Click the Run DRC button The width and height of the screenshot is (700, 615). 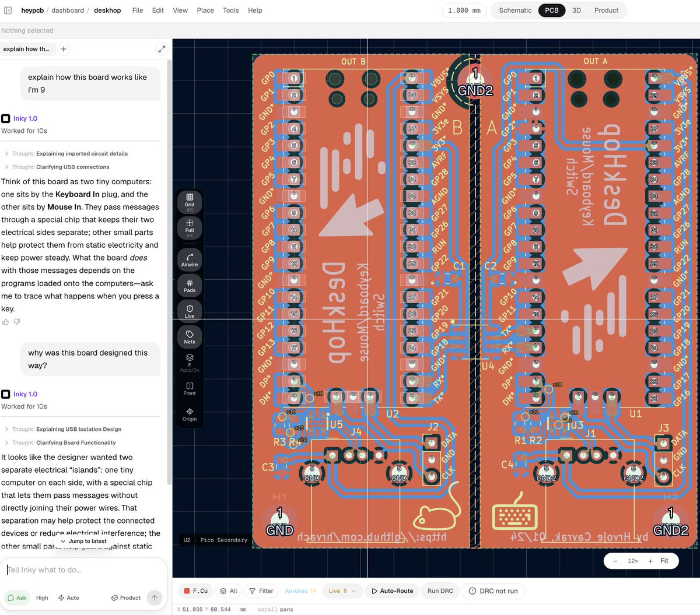coord(440,591)
